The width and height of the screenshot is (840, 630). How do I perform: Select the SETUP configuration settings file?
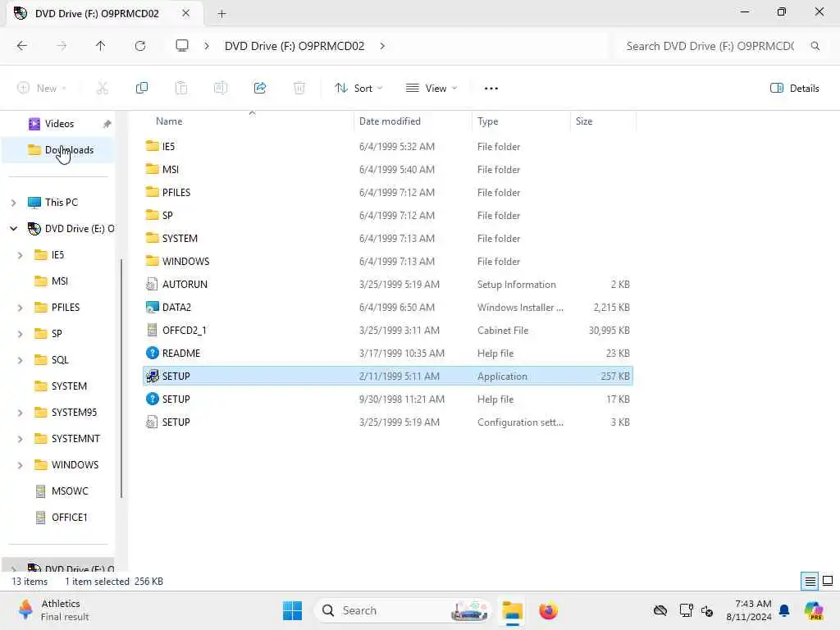pyautogui.click(x=388, y=422)
